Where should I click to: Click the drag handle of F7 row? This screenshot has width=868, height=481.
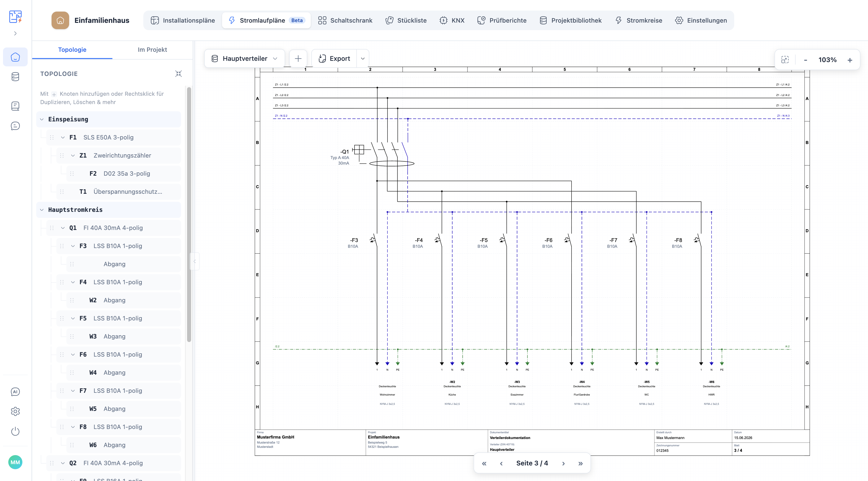(62, 391)
